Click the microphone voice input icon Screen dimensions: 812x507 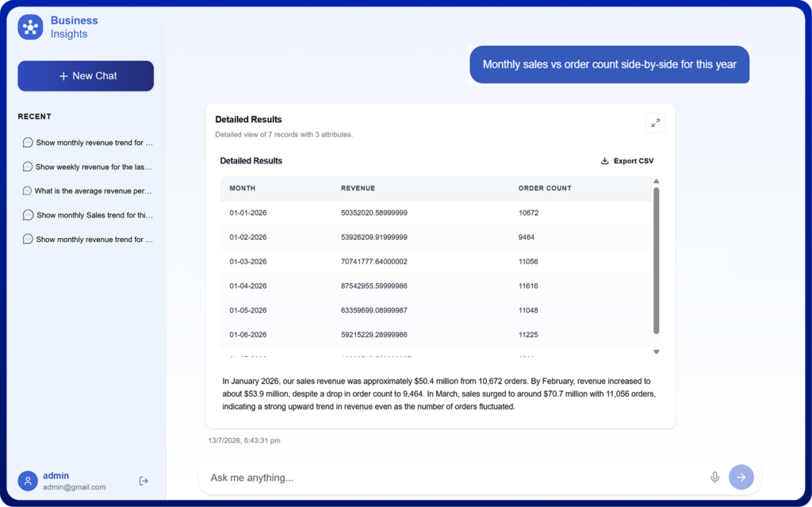coord(714,477)
